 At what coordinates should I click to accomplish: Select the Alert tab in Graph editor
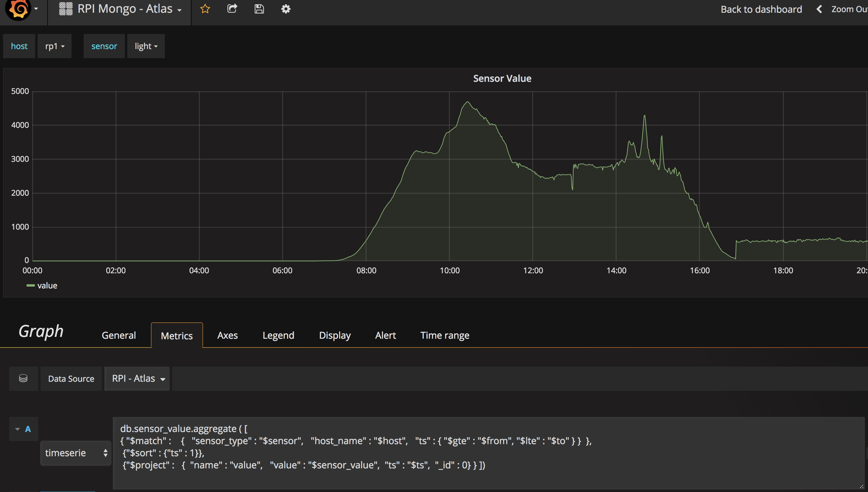[x=386, y=335]
